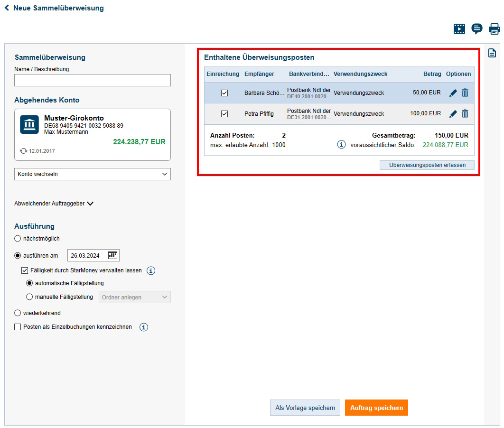Click the Anzahl Posten value 2

point(284,135)
